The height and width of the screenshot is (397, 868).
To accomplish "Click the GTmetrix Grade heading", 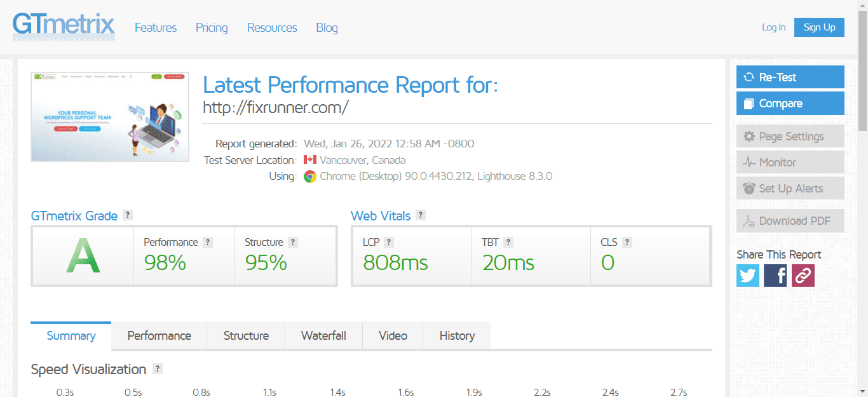I will [x=74, y=216].
